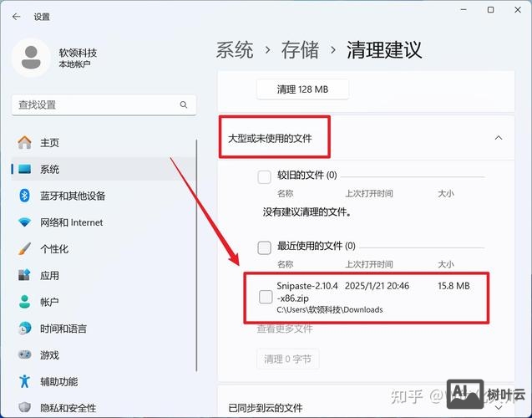
Task: Click the Wi-Fi network icon
Action: [x=24, y=222]
